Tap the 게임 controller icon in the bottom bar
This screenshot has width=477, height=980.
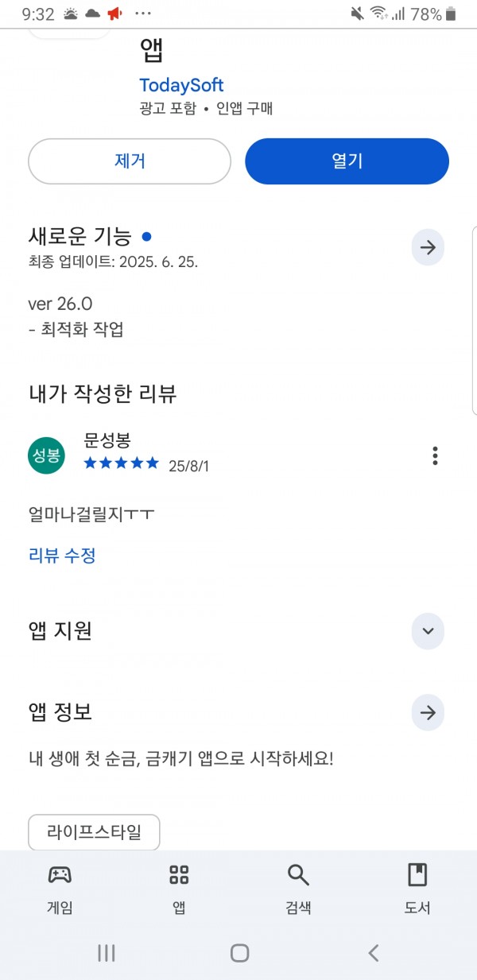pos(60,875)
